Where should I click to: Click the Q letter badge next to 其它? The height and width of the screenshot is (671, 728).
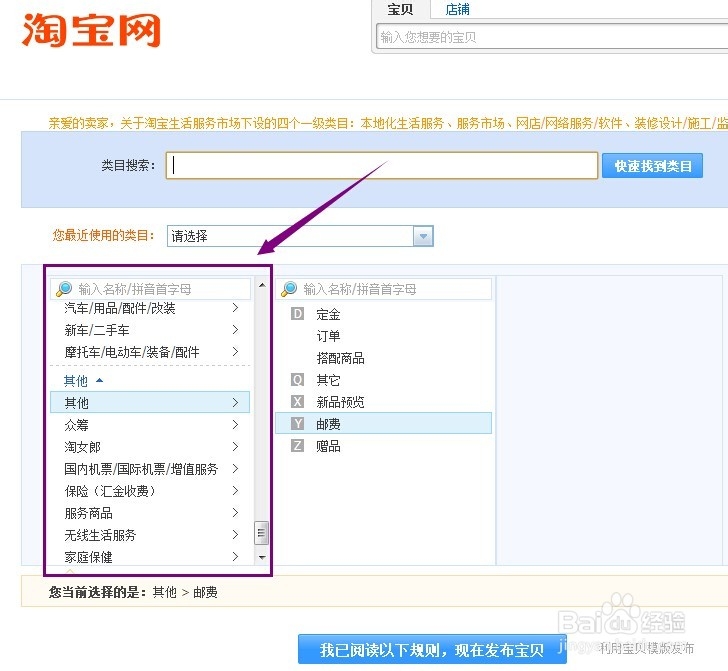pyautogui.click(x=297, y=380)
